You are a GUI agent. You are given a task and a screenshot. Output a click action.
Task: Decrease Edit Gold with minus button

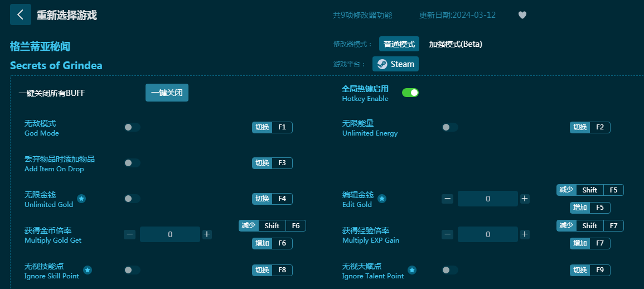[448, 199]
